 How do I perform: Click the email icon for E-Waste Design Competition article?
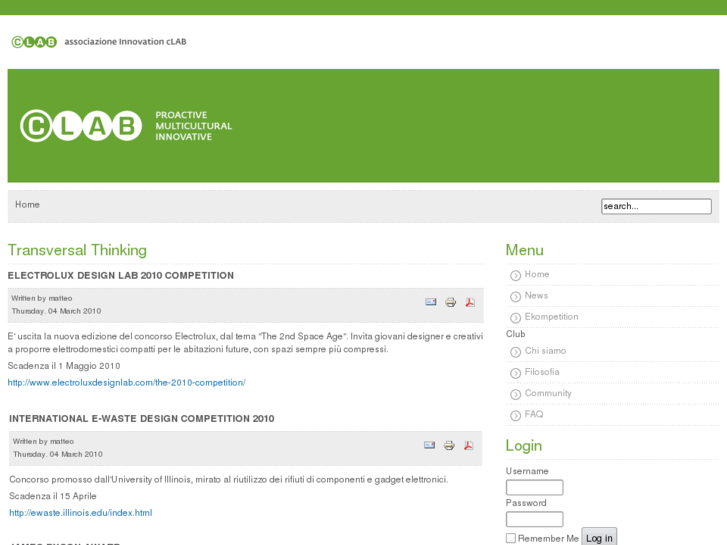(x=429, y=445)
